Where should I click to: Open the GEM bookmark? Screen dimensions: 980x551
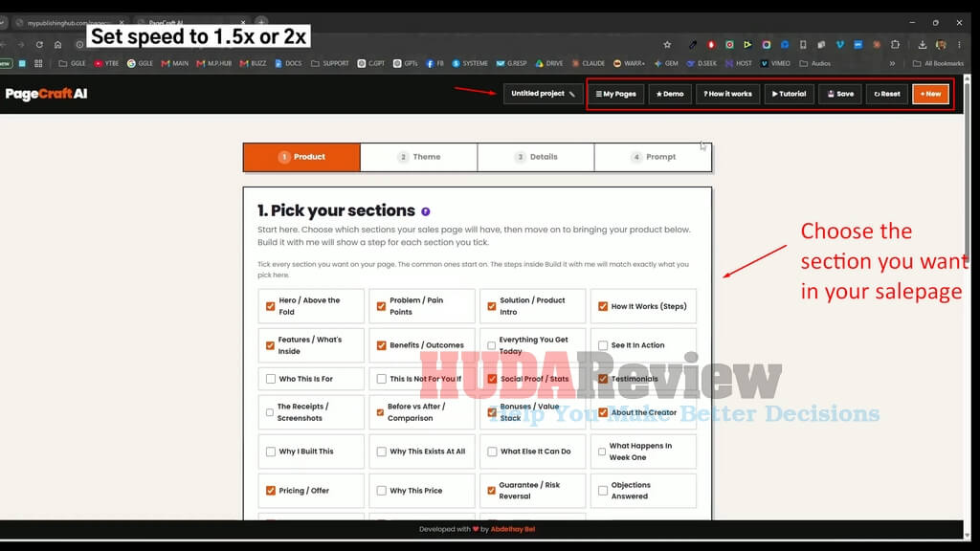coord(666,64)
